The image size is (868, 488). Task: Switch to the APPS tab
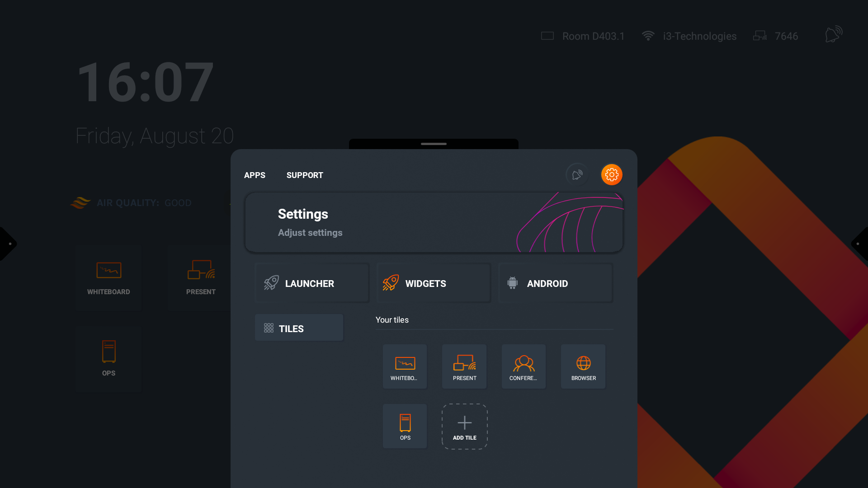[255, 175]
